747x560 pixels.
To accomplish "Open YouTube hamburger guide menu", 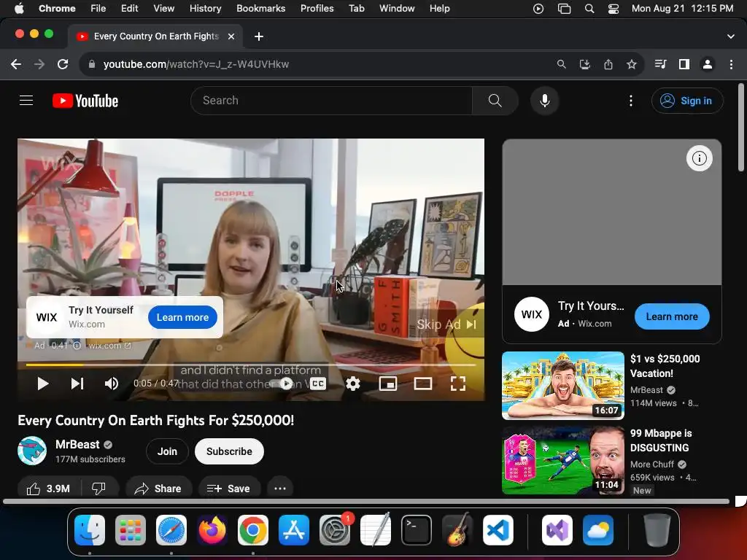I will [26, 101].
